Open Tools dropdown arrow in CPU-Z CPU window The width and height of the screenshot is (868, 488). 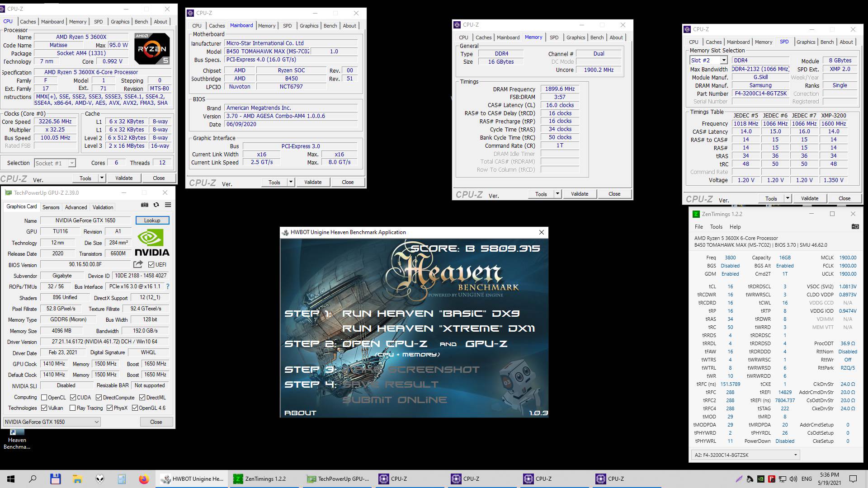(x=102, y=178)
